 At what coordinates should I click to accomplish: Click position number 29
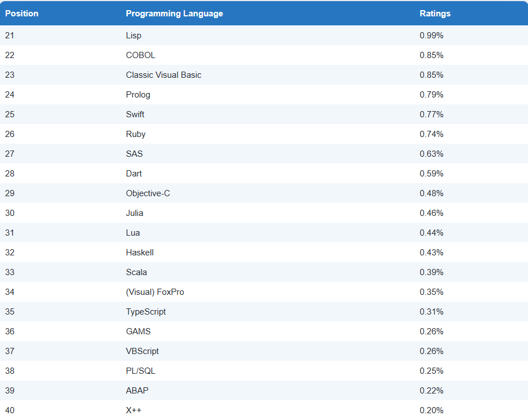10,193
